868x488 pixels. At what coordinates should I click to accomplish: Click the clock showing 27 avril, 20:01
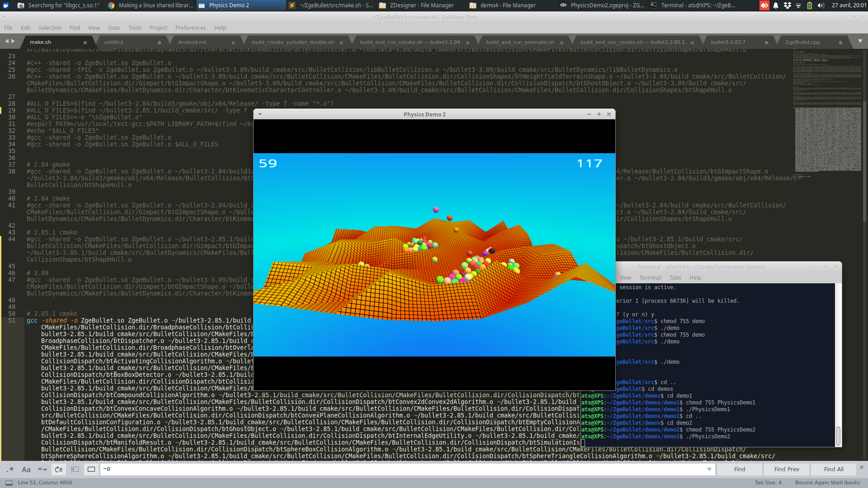[849, 5]
